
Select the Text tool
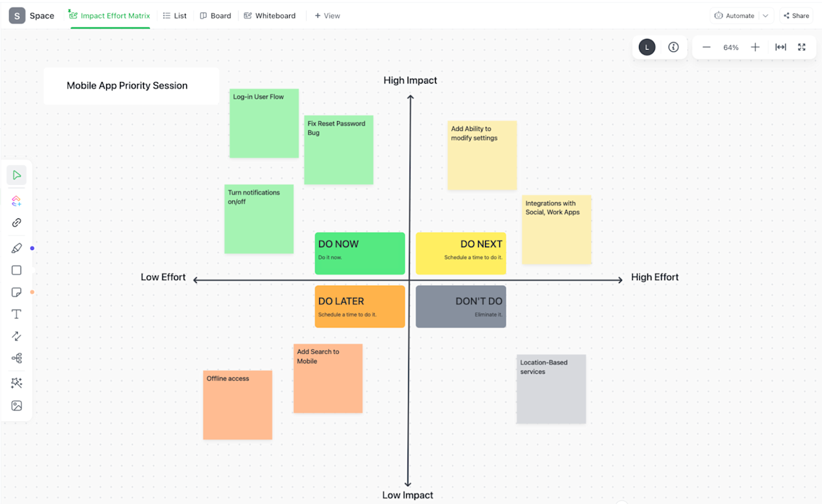coord(16,314)
